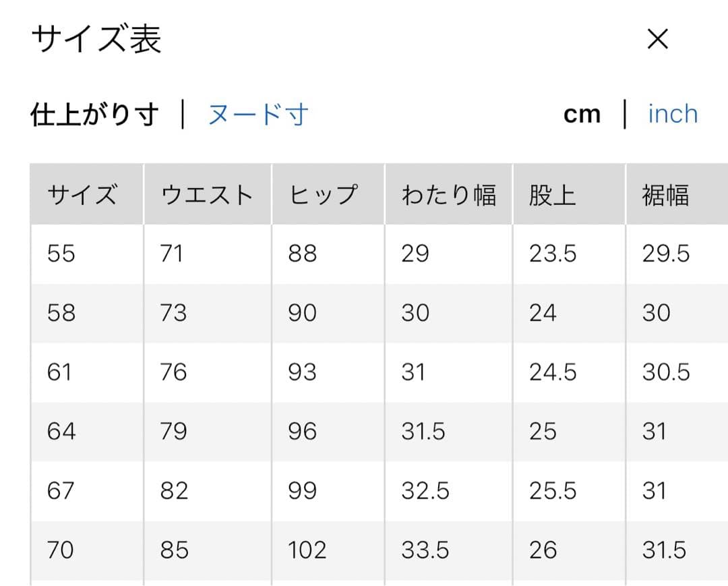Viewport: 728px width, 586px height.
Task: Click hip value 102 for size 70
Action: tap(307, 550)
